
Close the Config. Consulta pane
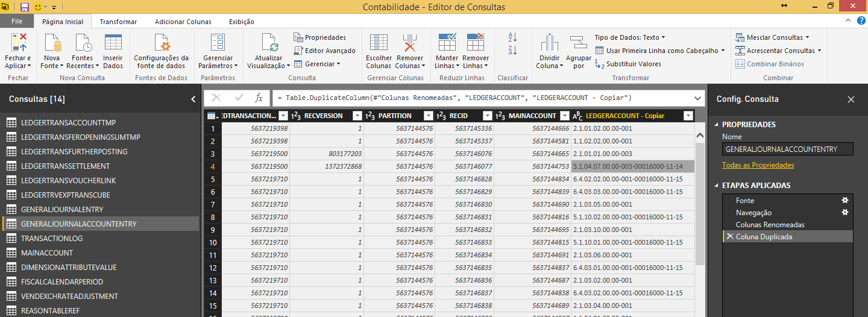click(851, 99)
